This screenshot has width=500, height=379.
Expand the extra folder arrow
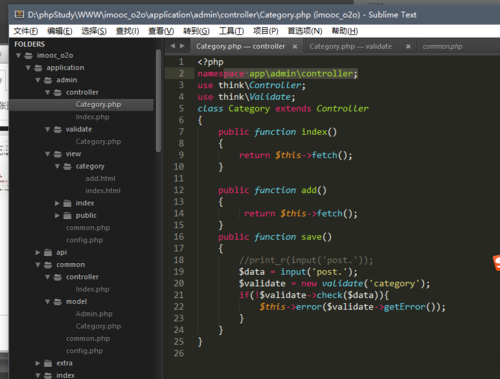tap(38, 363)
